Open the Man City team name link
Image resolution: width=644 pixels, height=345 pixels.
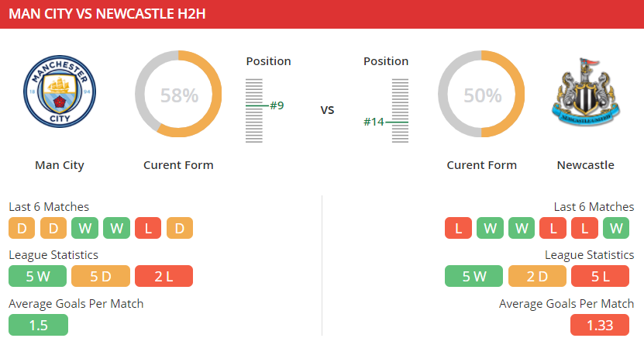(60, 165)
